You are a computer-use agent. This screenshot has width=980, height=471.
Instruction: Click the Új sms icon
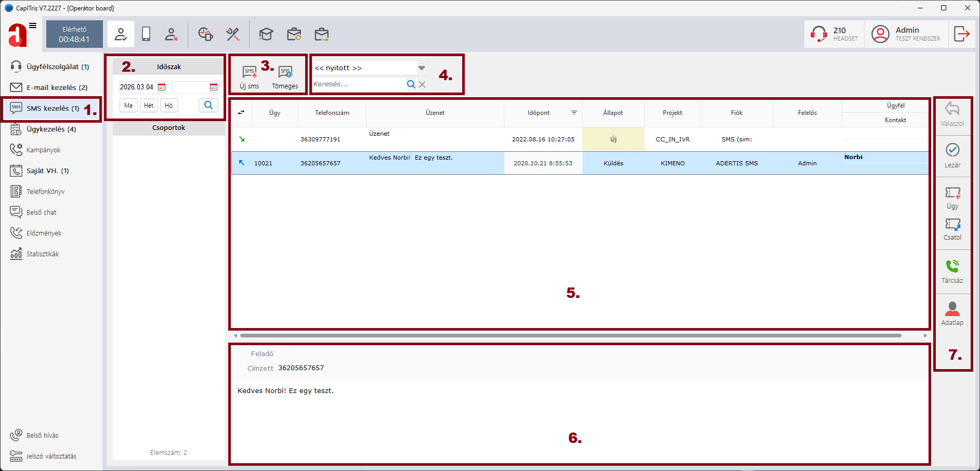[x=250, y=73]
